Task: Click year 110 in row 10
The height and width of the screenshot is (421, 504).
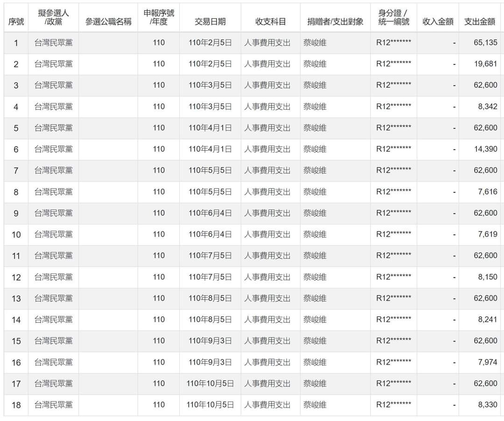Action: 159,234
